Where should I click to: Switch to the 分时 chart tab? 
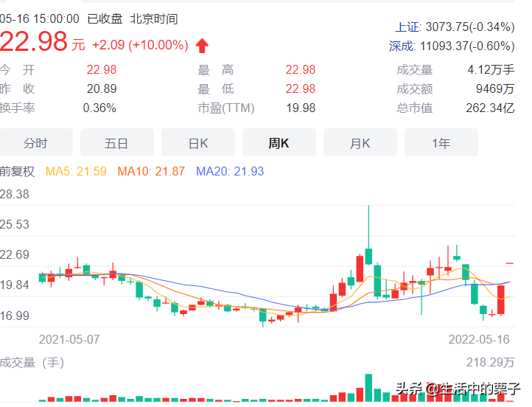pyautogui.click(x=36, y=142)
